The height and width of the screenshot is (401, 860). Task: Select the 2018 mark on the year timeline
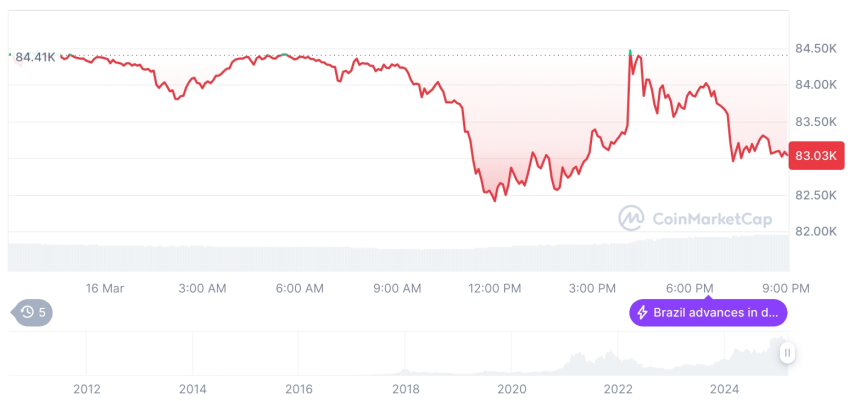coord(405,388)
